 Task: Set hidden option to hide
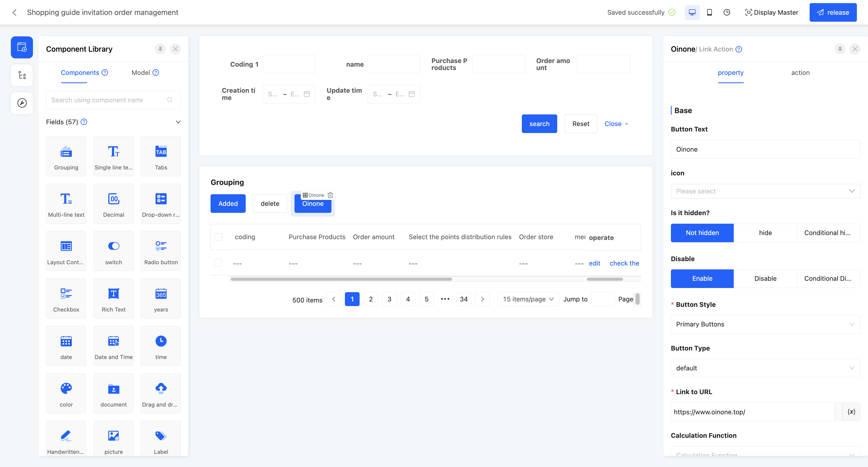click(x=765, y=233)
